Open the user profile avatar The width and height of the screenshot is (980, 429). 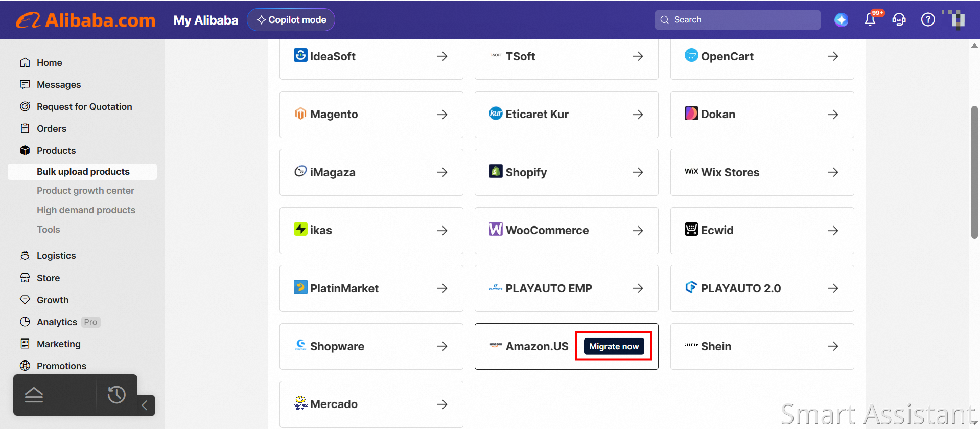(958, 20)
